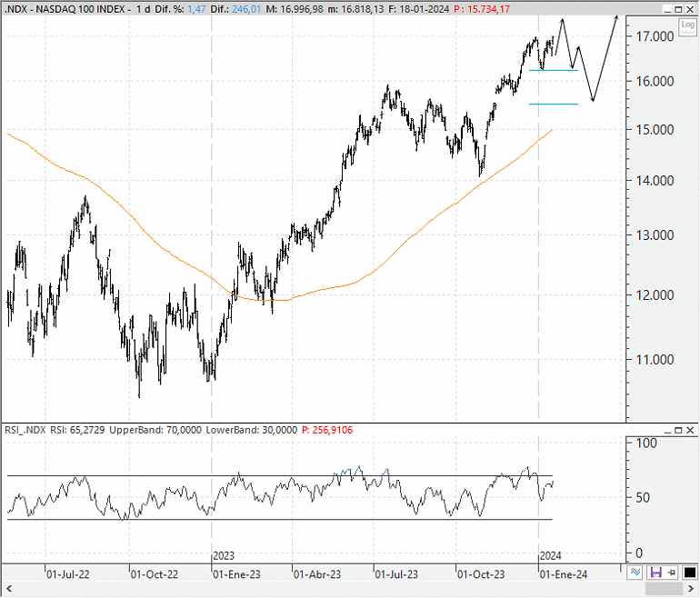Click the m: 16.818,13 low value
Image resolution: width=700 pixels, height=598 pixels.
[x=355, y=9]
